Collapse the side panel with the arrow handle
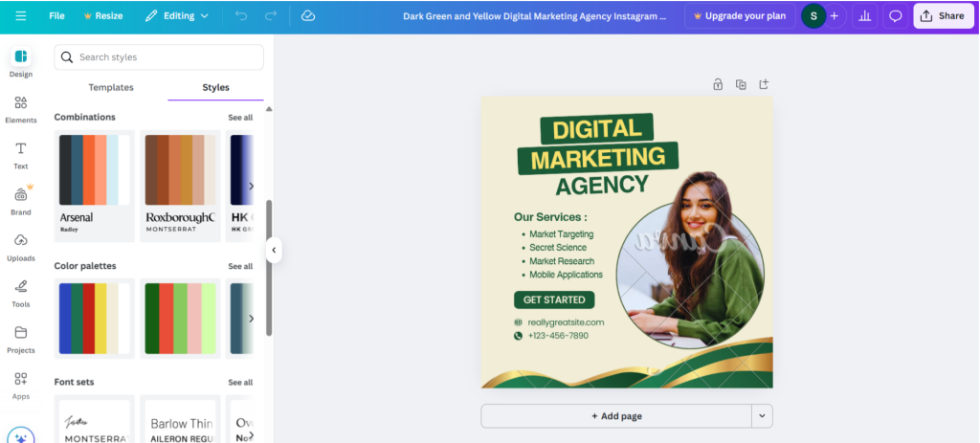980x443 pixels. [x=273, y=251]
